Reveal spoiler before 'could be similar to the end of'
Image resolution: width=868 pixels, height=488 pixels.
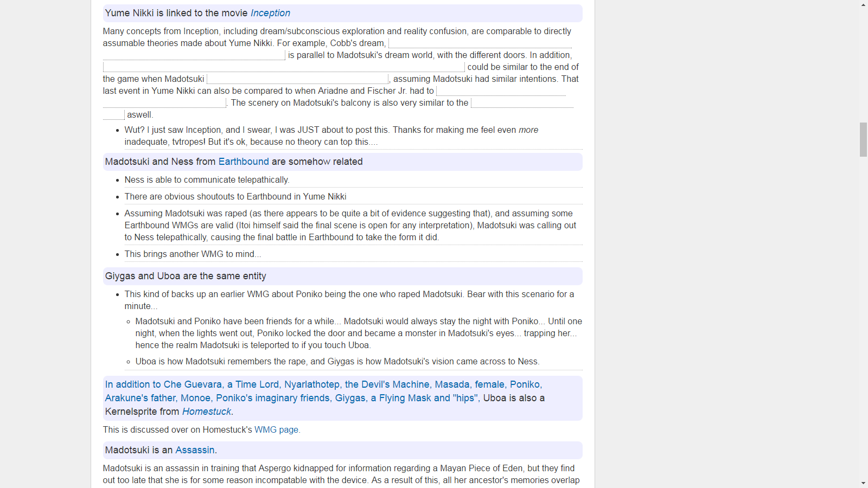(284, 67)
